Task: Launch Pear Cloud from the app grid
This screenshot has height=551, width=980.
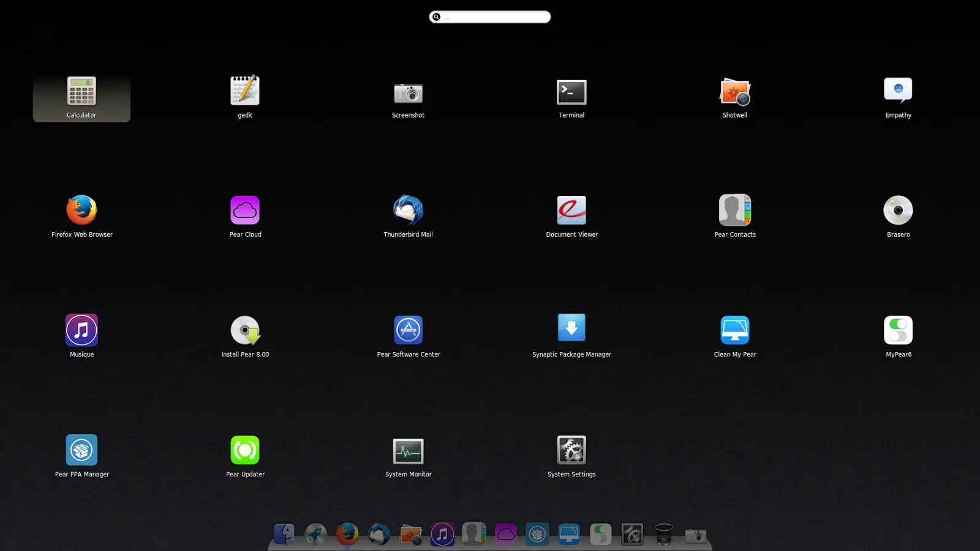Action: 245,216
